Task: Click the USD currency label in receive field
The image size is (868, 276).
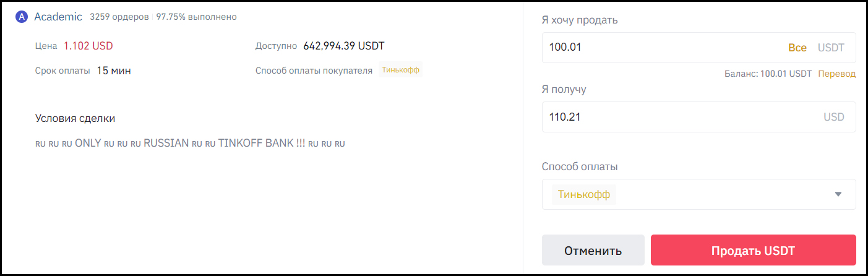Action: 834,117
